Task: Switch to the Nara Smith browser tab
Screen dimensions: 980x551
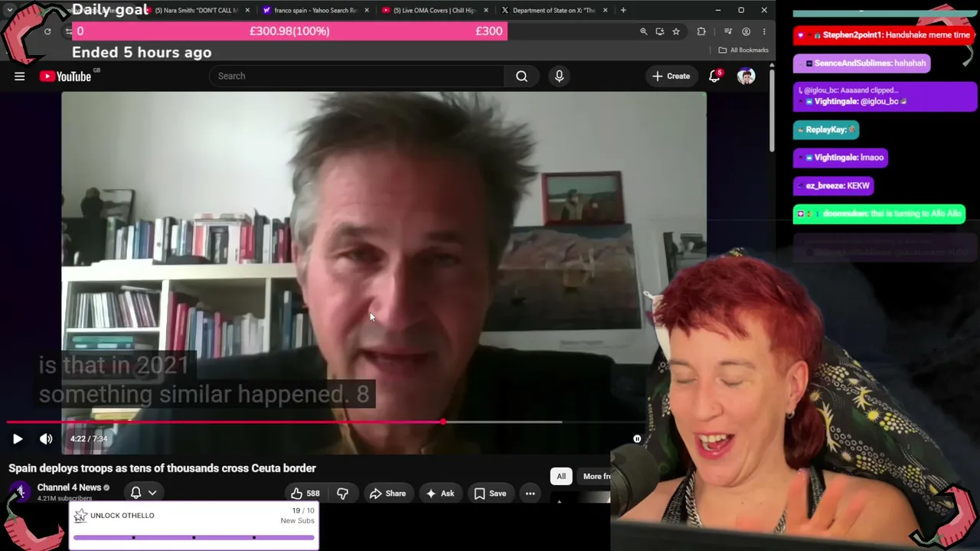Action: 197,10
